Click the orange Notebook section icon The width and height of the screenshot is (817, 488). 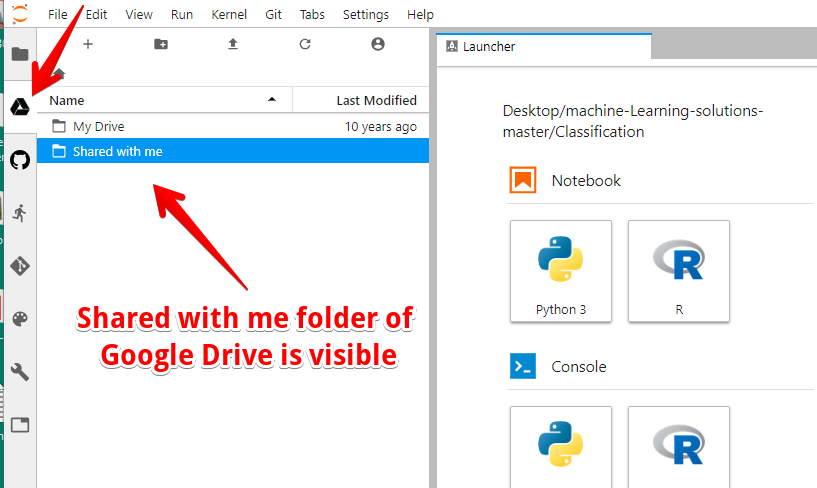tap(523, 180)
